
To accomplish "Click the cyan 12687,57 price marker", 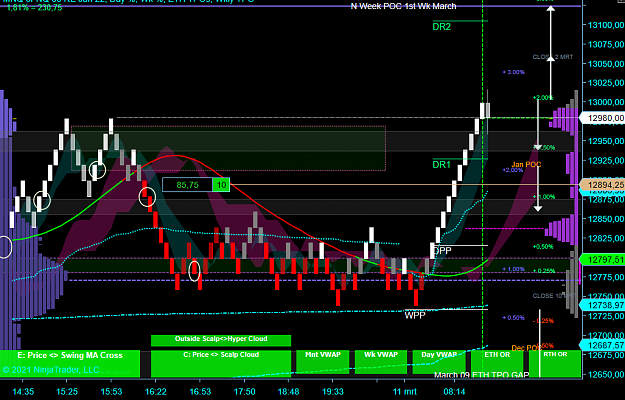I will click(x=603, y=345).
